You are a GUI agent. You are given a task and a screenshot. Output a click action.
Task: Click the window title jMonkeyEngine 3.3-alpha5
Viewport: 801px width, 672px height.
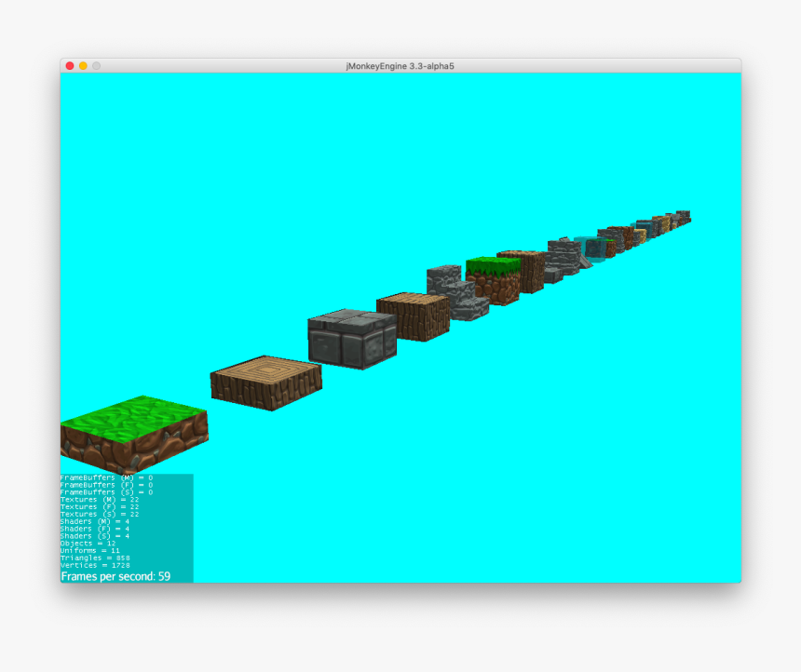(400, 66)
